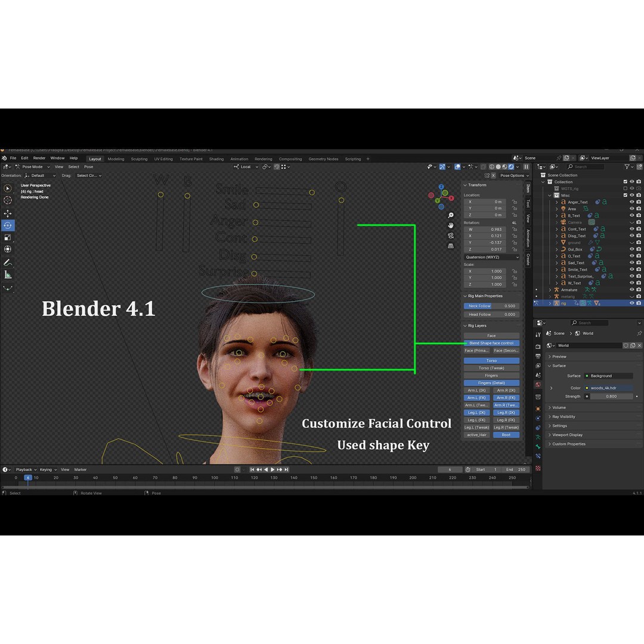This screenshot has height=644, width=644.
Task: Open the Render menu
Action: coord(39,158)
